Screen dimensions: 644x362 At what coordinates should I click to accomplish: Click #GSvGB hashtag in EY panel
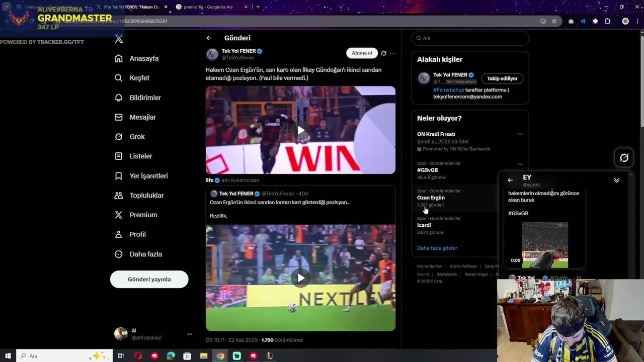tap(518, 213)
